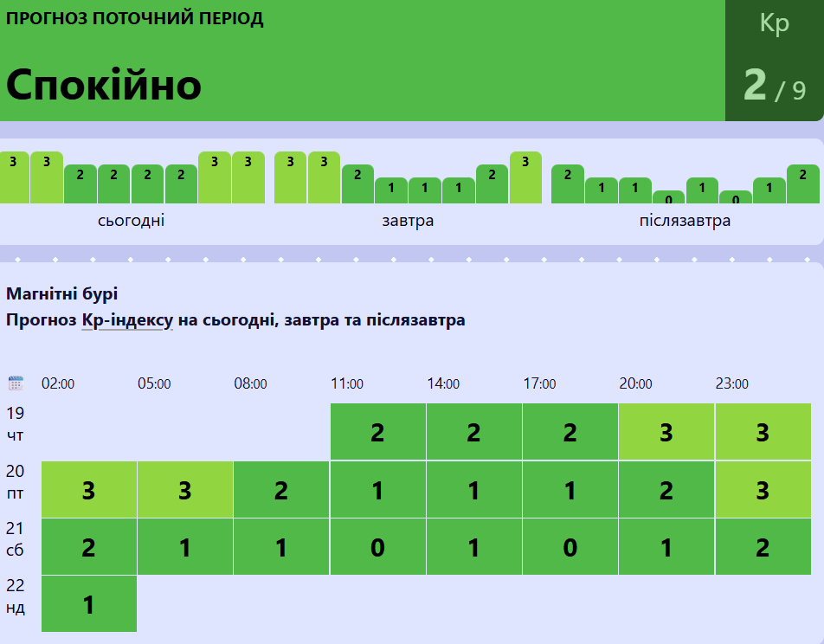
Task: Click the last bar in the завтра chart
Action: coord(525,178)
